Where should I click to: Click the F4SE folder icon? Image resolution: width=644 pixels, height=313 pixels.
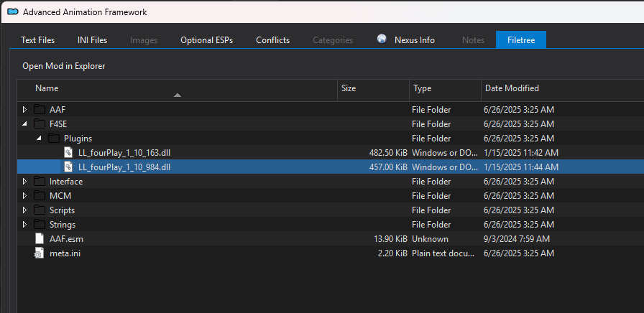point(39,124)
